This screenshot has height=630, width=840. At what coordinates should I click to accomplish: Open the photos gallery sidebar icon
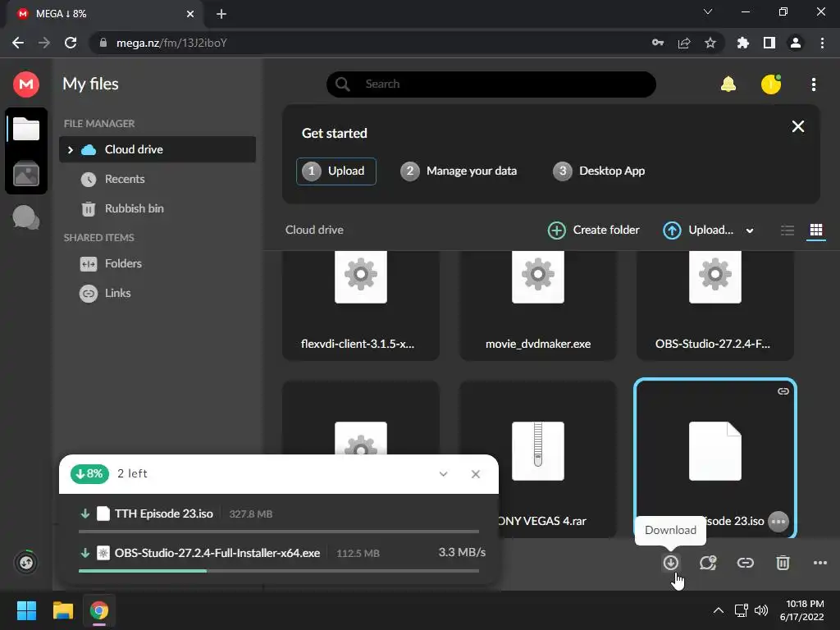[26, 174]
